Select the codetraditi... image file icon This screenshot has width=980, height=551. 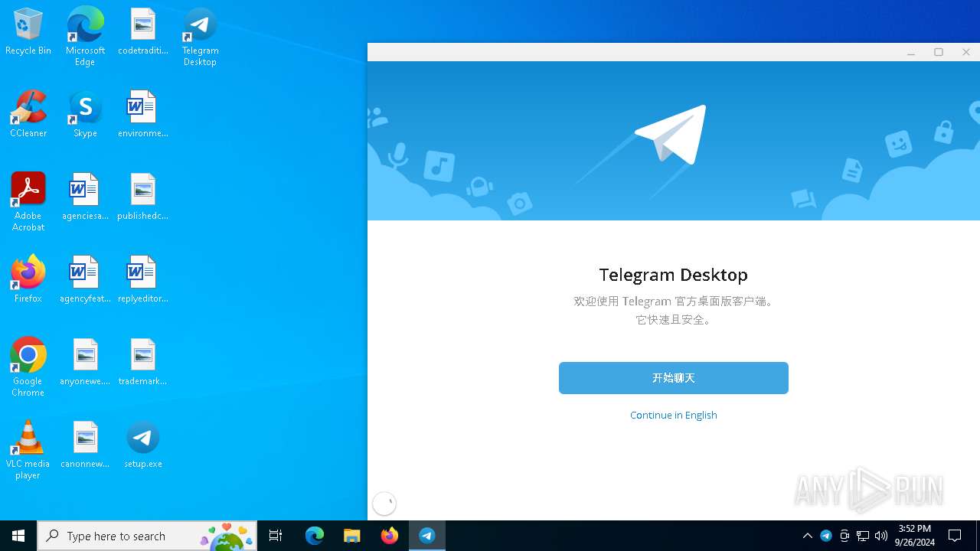coord(143,32)
